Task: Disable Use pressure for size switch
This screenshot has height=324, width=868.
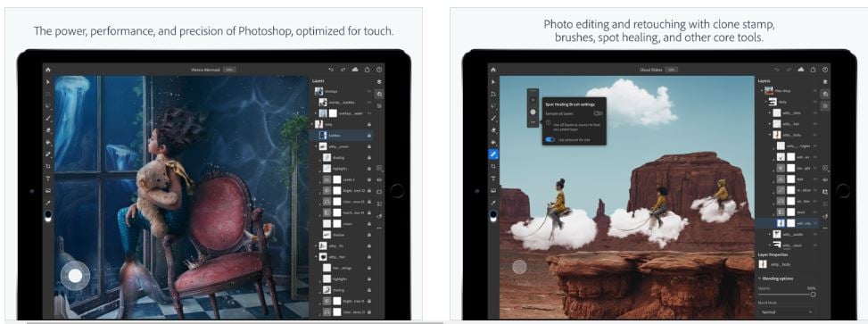Action: tap(550, 139)
